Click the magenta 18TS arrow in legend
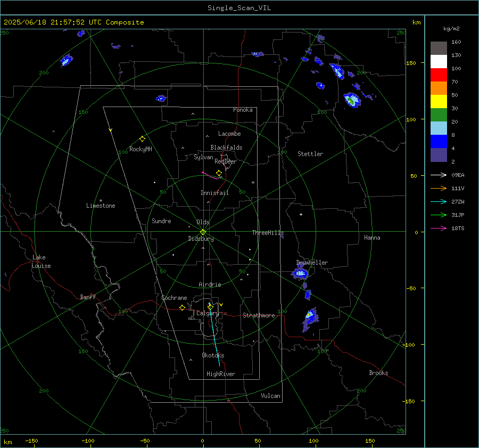 coord(439,228)
